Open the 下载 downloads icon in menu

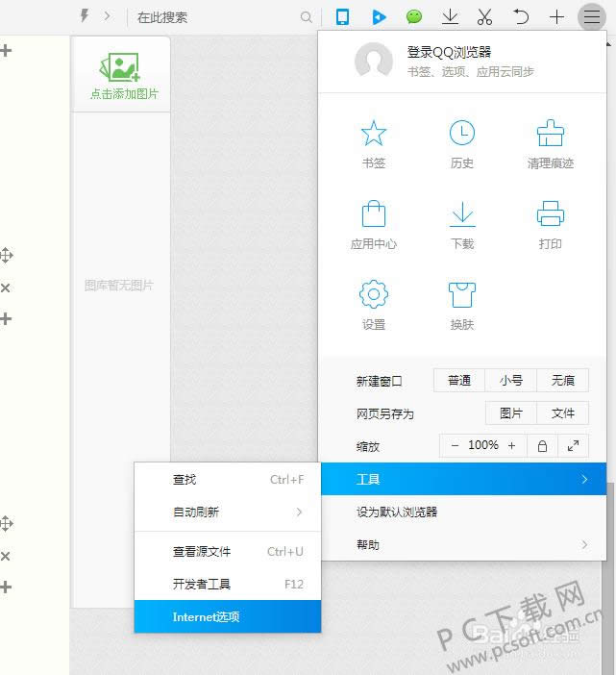[462, 214]
